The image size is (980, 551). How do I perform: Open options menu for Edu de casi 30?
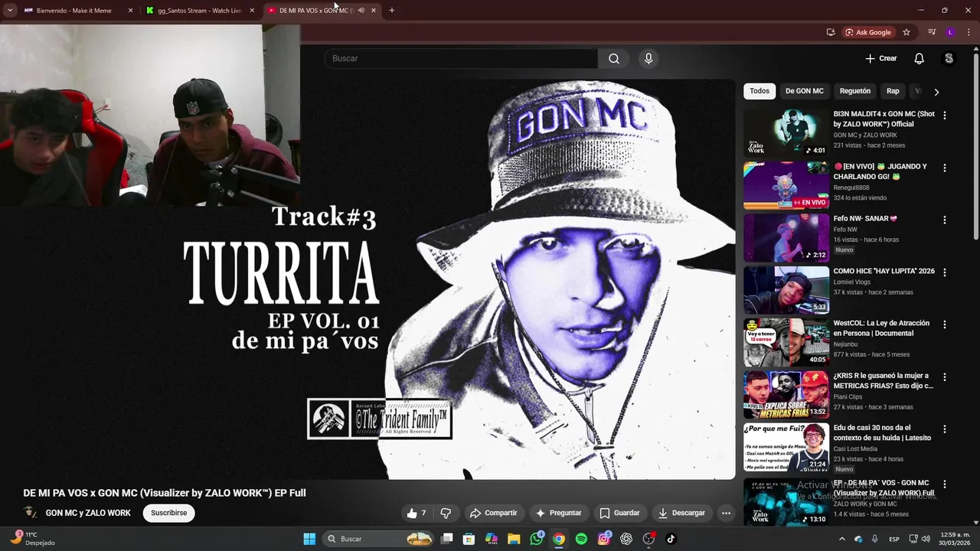(x=944, y=429)
